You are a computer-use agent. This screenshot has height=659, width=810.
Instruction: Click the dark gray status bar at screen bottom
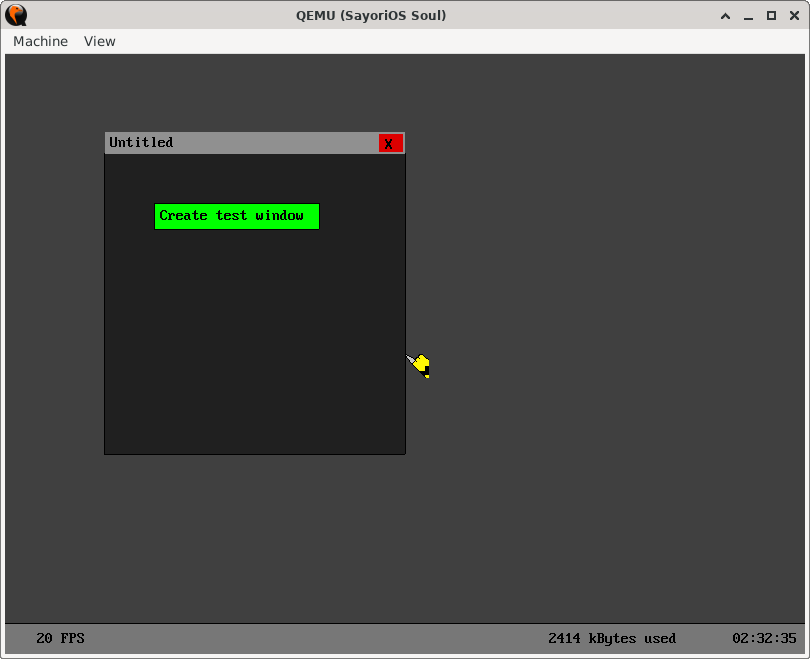(x=400, y=638)
